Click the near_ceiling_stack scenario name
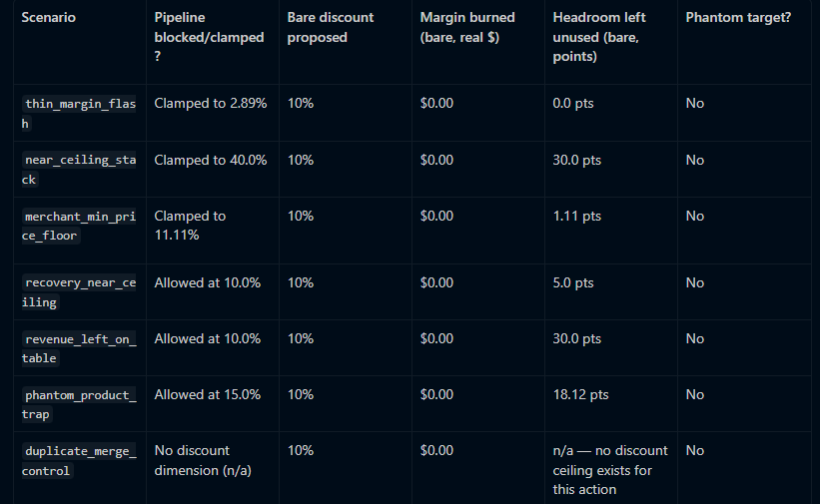Viewport: 820px width, 504px height. (79, 170)
